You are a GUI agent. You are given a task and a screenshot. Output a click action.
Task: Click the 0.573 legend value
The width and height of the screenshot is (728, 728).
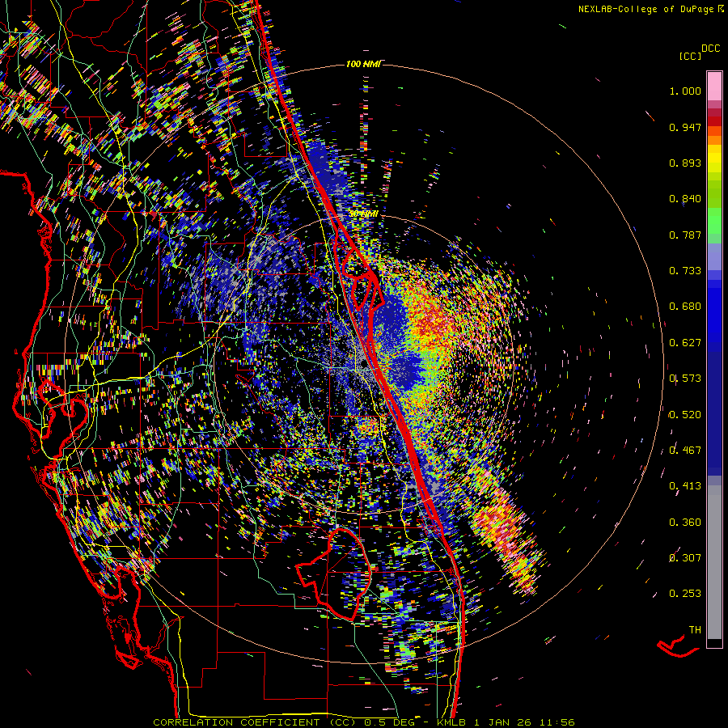coord(685,379)
